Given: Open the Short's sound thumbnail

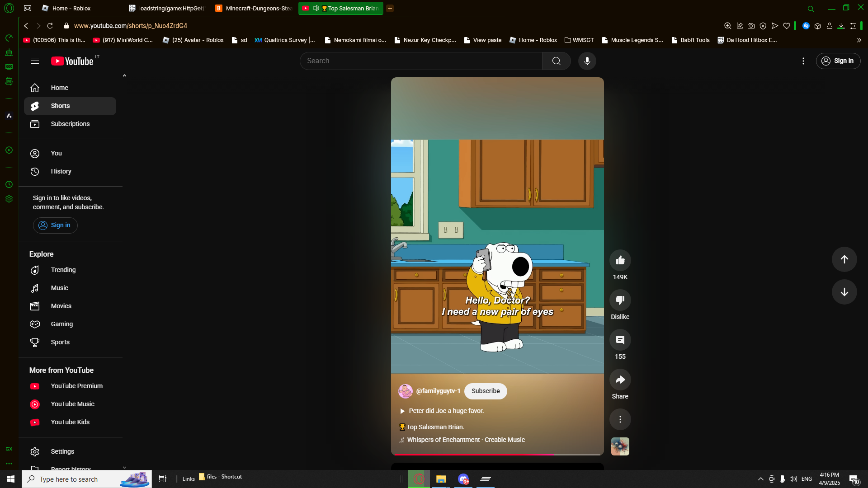Looking at the screenshot, I should 620,446.
